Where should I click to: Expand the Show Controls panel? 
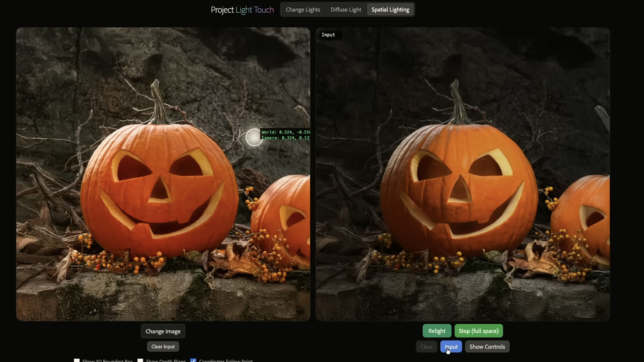[487, 347]
